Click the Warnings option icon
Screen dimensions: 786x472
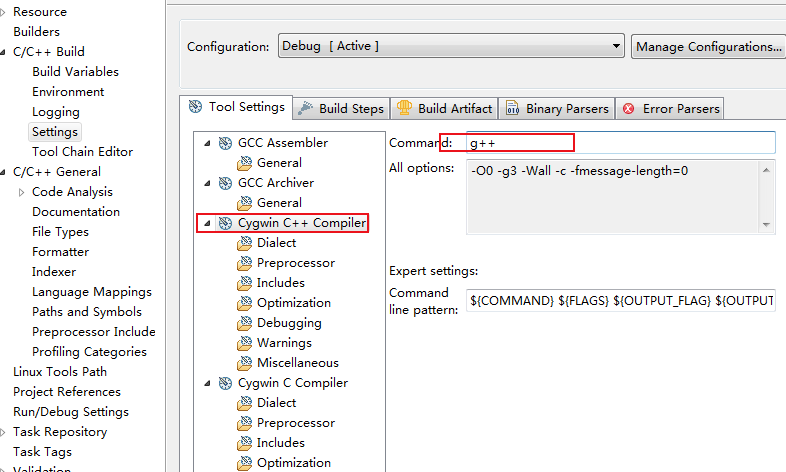point(244,343)
